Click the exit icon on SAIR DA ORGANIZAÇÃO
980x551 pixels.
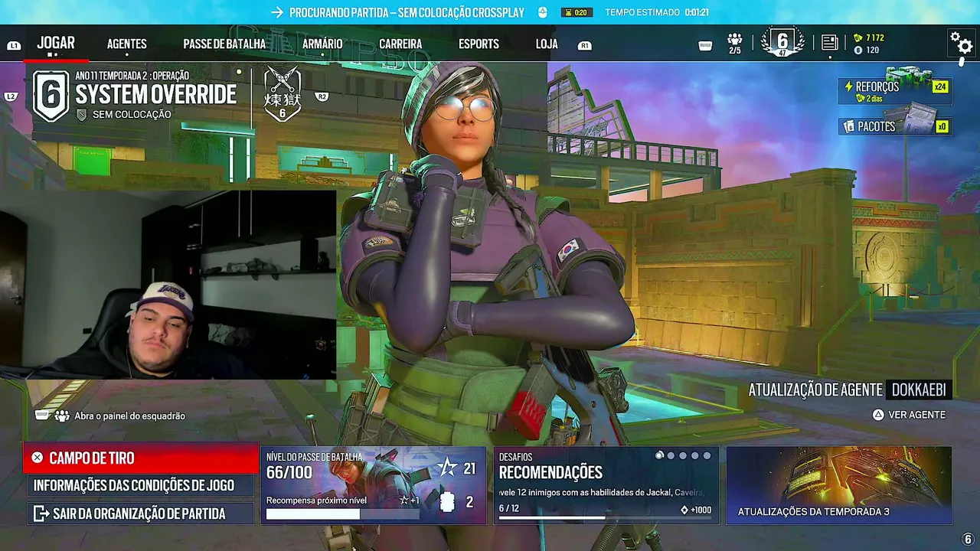click(x=41, y=514)
